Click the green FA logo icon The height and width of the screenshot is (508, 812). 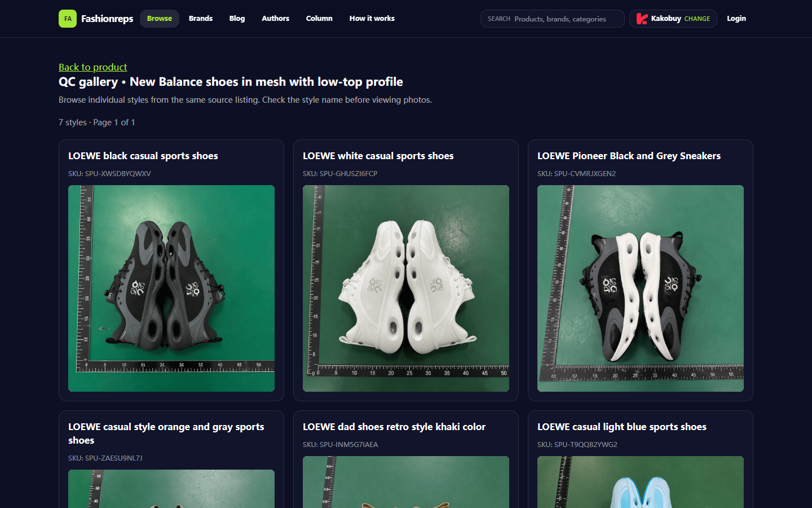pos(68,19)
